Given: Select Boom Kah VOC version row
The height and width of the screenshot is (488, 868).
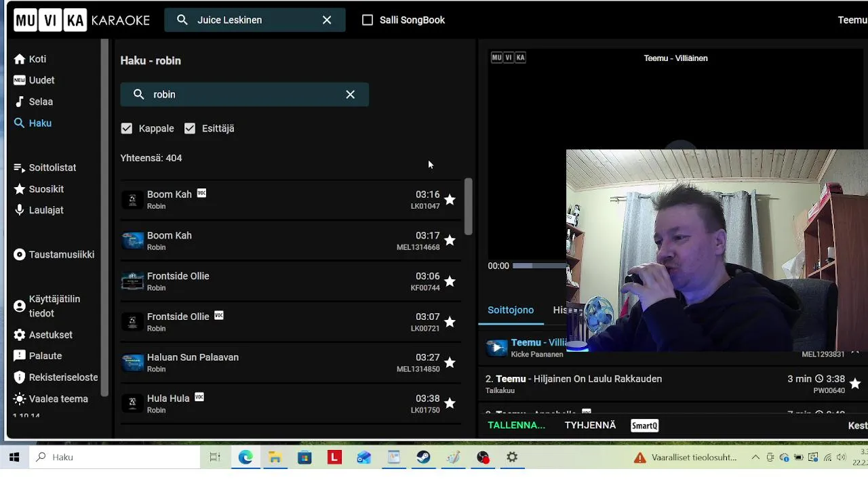Looking at the screenshot, I should coord(290,200).
